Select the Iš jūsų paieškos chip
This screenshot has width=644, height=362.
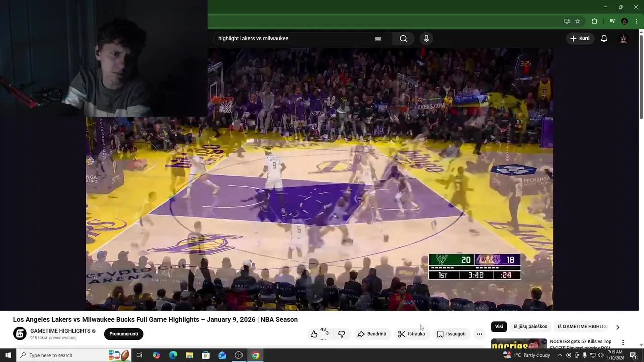[530, 327]
